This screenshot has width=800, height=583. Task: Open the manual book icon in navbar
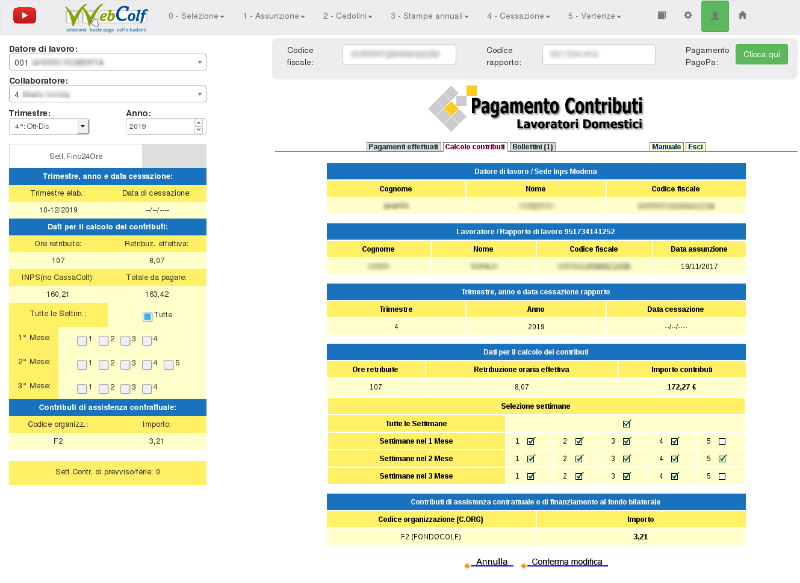tap(662, 16)
